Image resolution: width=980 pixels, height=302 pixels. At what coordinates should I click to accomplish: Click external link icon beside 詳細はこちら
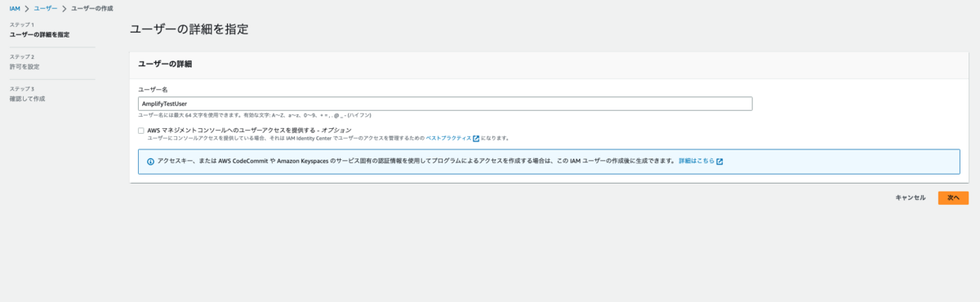point(719,162)
